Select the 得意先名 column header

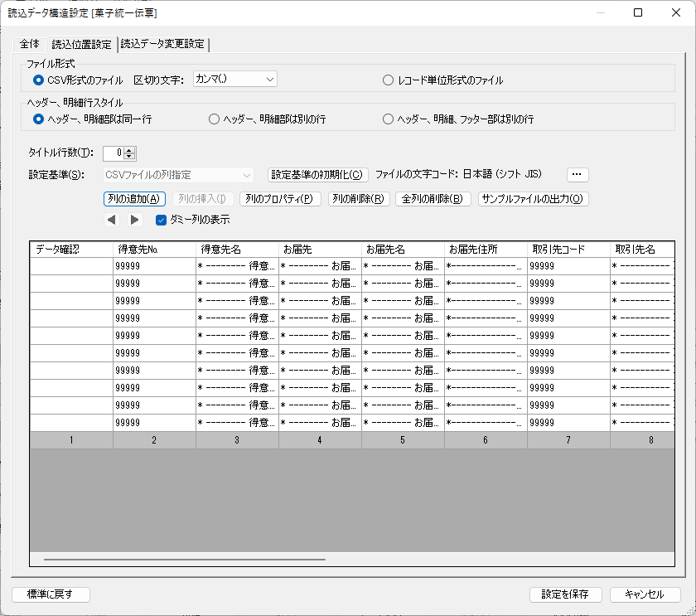(238, 250)
